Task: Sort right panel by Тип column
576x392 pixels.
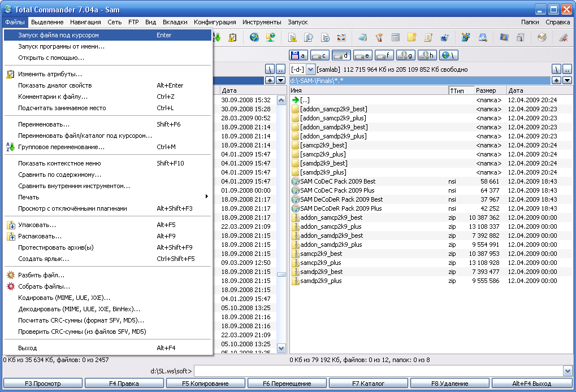Action: pos(461,90)
